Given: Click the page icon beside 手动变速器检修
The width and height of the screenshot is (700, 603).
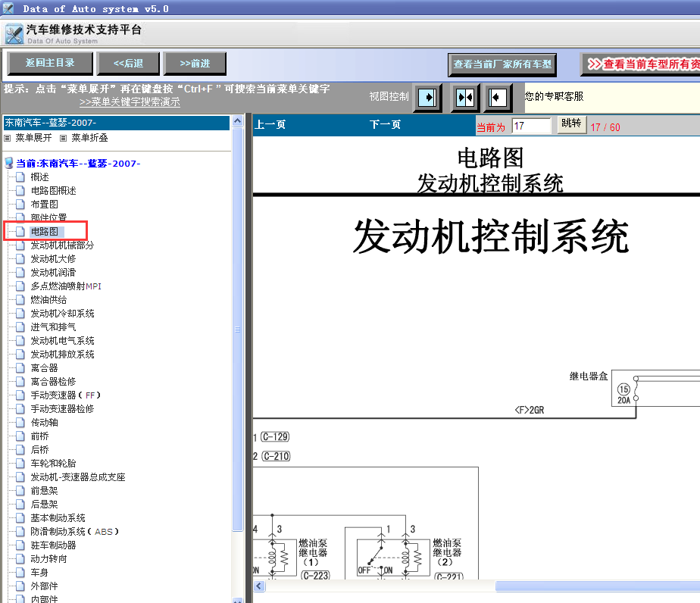Looking at the screenshot, I should [x=20, y=409].
